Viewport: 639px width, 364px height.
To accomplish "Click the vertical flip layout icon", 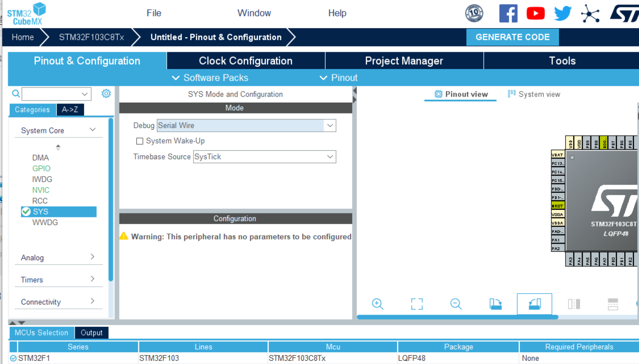I will coord(574,304).
